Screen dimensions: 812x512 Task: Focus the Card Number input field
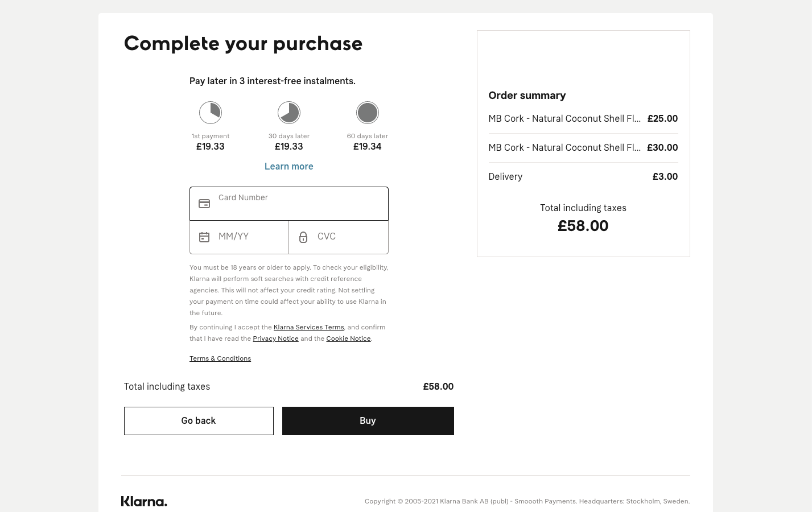point(289,204)
